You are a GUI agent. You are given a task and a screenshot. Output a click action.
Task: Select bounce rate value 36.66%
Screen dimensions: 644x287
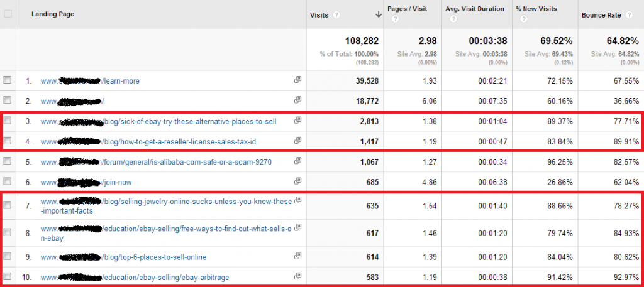click(x=625, y=100)
